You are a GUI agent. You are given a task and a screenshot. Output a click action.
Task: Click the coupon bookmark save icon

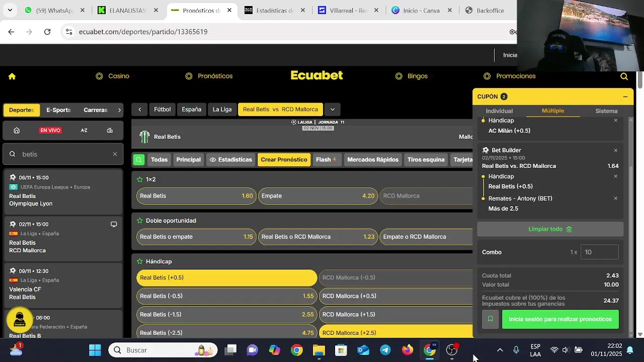click(x=491, y=319)
